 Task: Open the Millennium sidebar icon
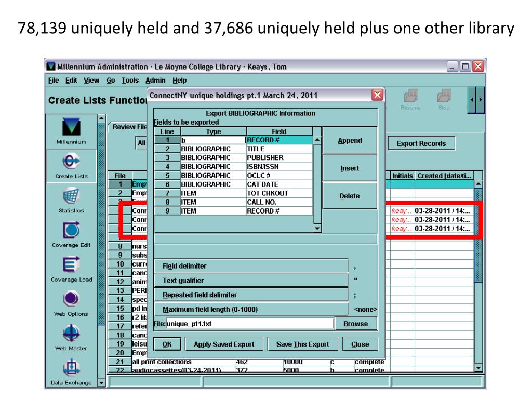71,131
